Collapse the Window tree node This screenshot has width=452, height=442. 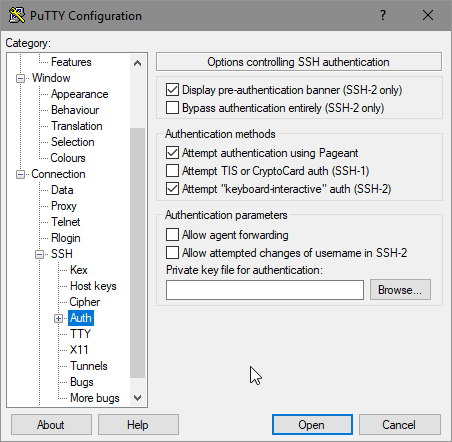(20, 79)
